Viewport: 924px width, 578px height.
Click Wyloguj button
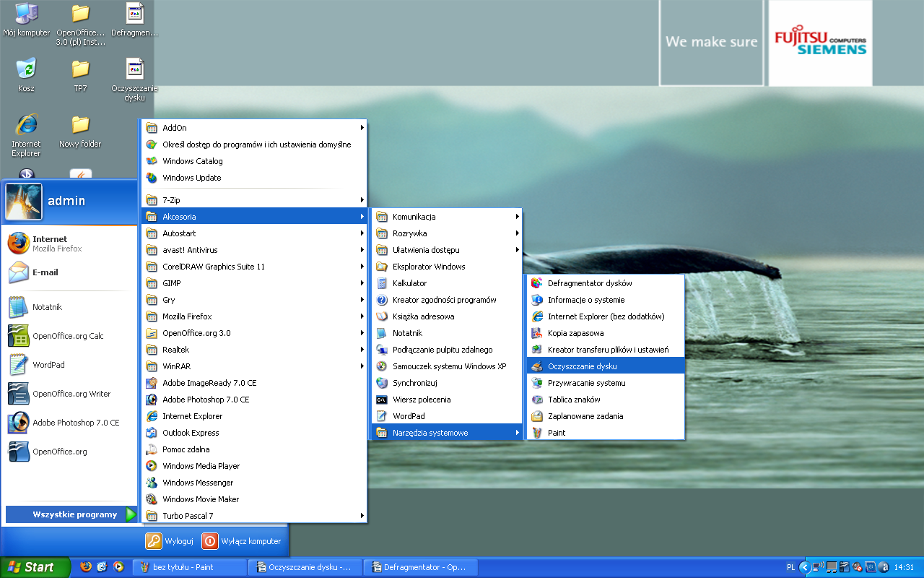[170, 540]
